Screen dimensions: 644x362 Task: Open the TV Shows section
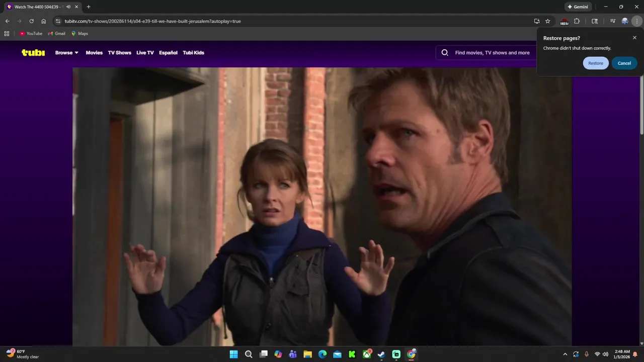(119, 52)
